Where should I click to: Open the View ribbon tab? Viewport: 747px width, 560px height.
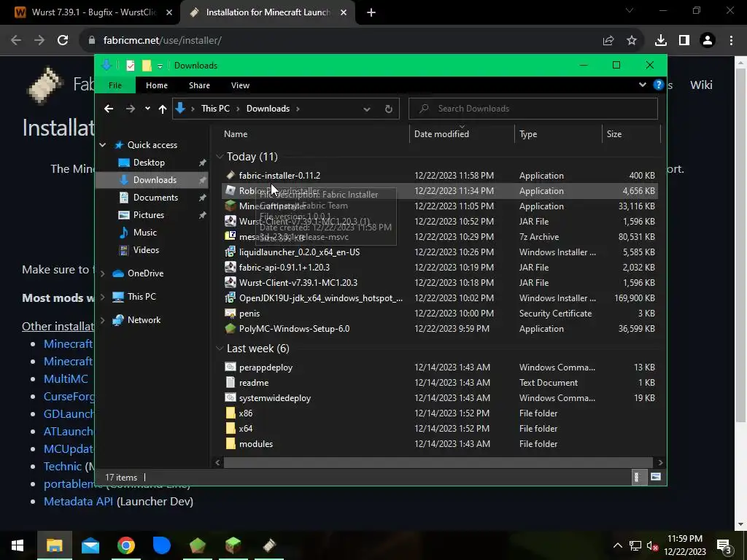(240, 85)
